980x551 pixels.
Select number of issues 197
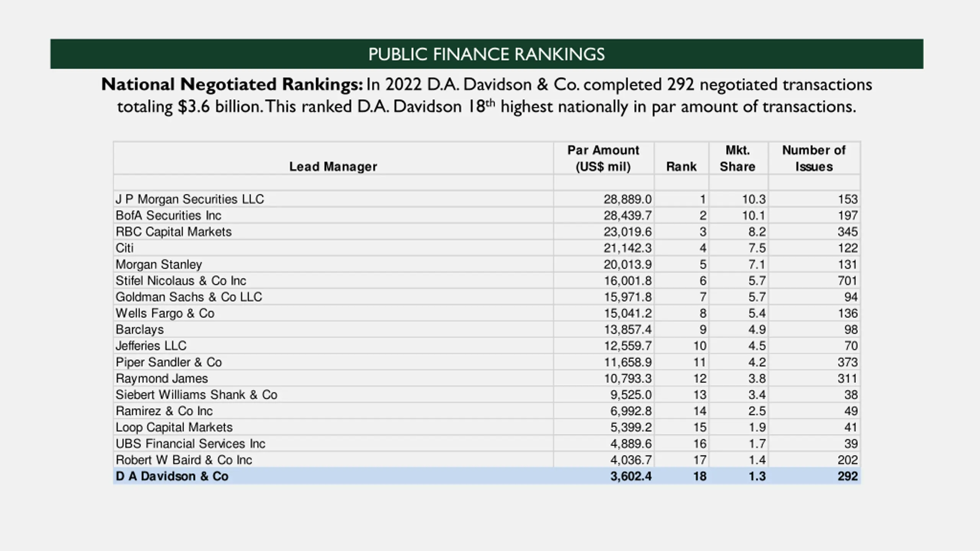(x=848, y=215)
